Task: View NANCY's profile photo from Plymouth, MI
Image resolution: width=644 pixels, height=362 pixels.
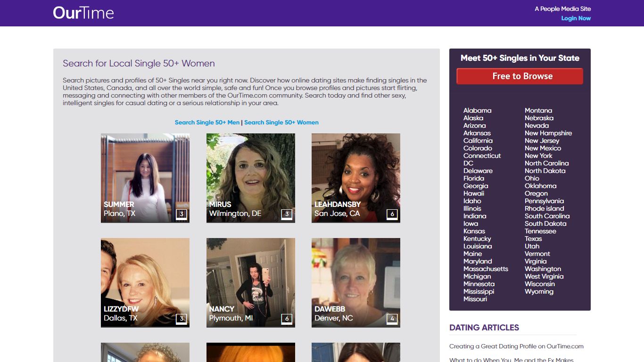Action: [x=251, y=282]
